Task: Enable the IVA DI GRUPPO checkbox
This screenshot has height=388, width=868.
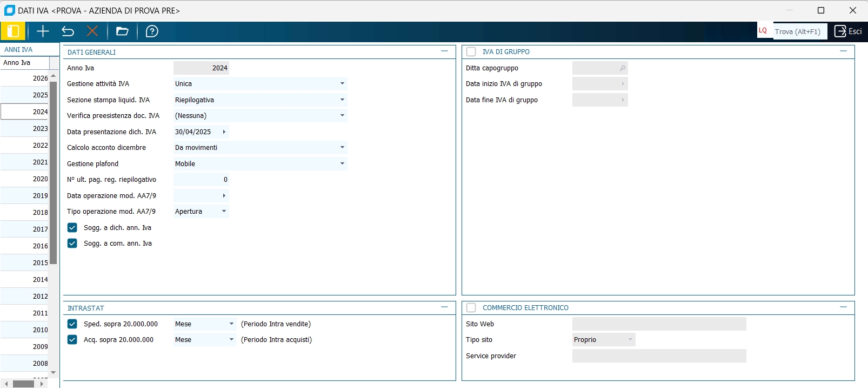Action: click(471, 51)
